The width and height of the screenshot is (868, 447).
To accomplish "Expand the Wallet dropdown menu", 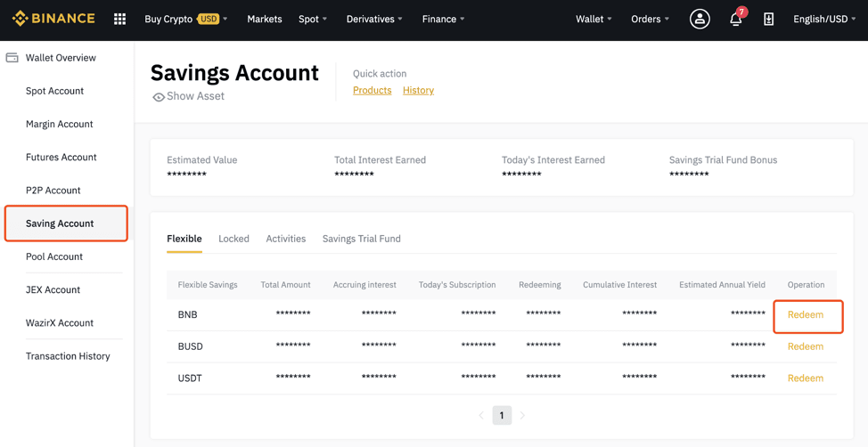I will (594, 19).
